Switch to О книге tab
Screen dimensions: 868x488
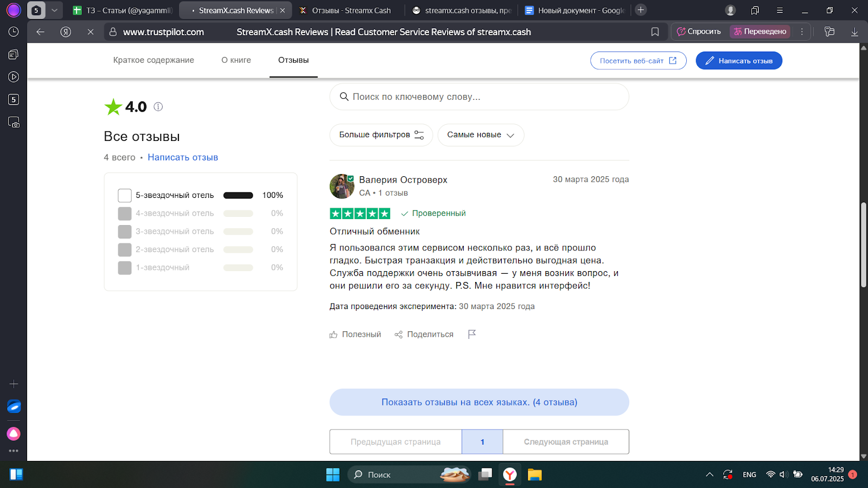[x=236, y=60]
